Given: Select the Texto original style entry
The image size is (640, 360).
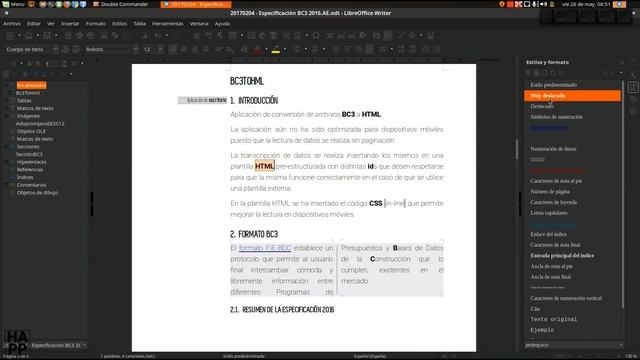Looking at the screenshot, I should [x=553, y=319].
